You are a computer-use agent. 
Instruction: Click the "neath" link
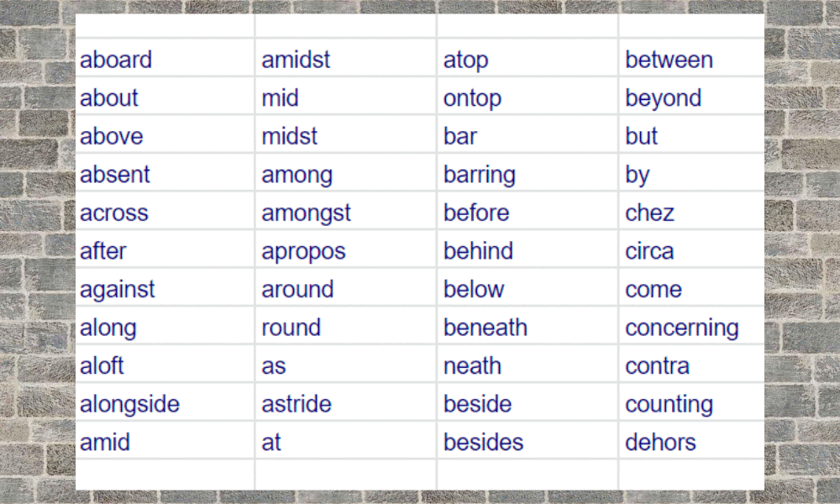point(472,365)
